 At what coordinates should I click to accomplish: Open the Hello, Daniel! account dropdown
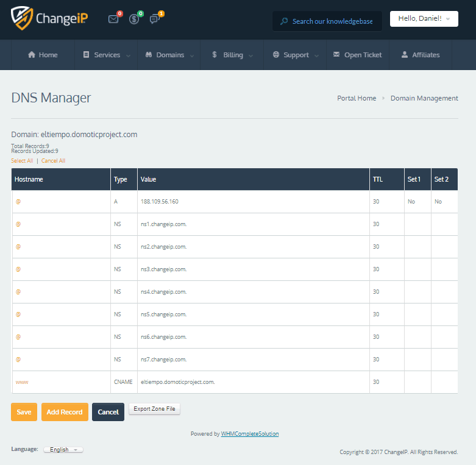click(424, 19)
